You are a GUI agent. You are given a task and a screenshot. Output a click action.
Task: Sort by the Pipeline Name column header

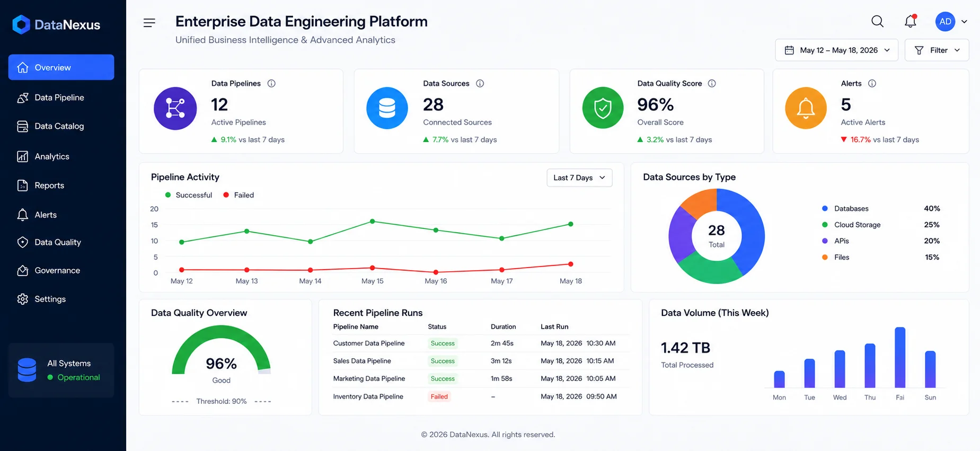point(356,326)
